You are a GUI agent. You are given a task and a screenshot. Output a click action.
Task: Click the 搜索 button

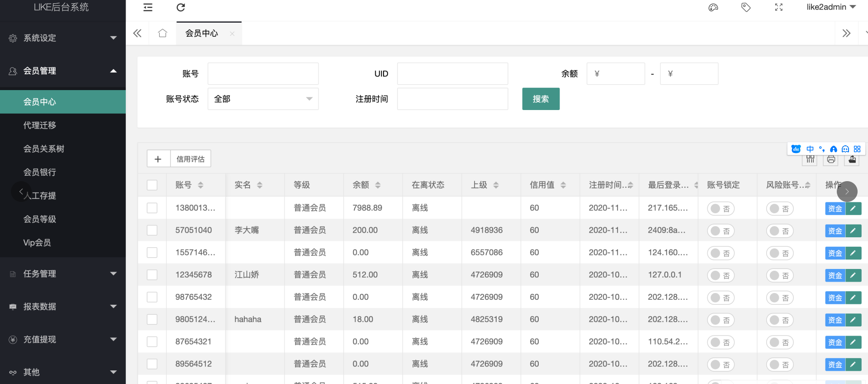click(x=541, y=99)
